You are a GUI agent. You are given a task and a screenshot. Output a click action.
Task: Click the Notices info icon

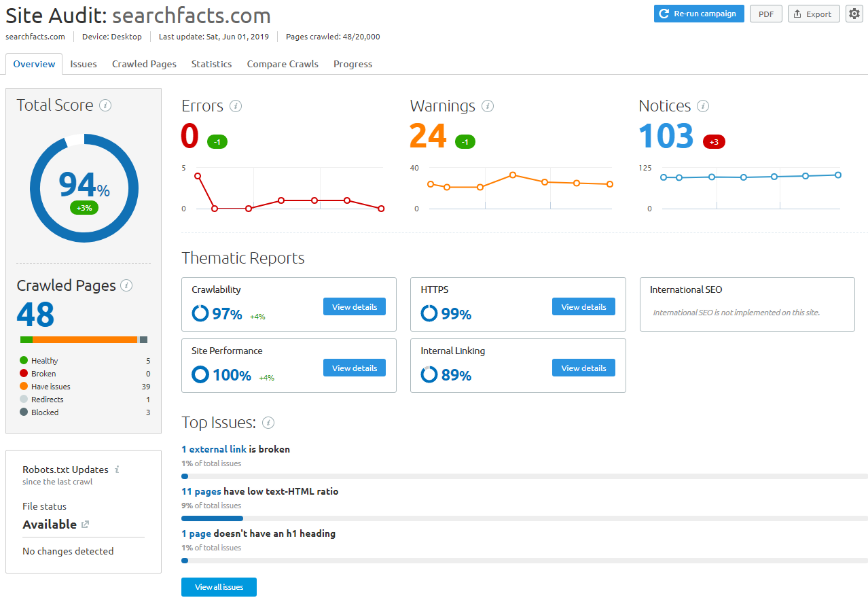(x=703, y=106)
